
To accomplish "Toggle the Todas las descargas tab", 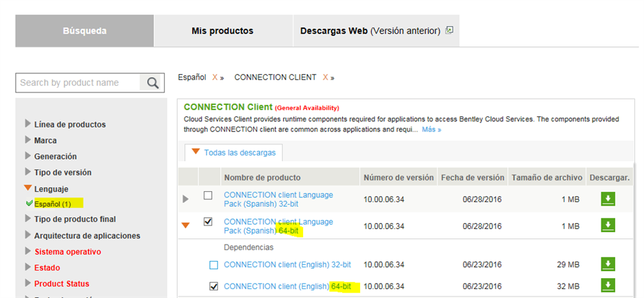I will 234,153.
